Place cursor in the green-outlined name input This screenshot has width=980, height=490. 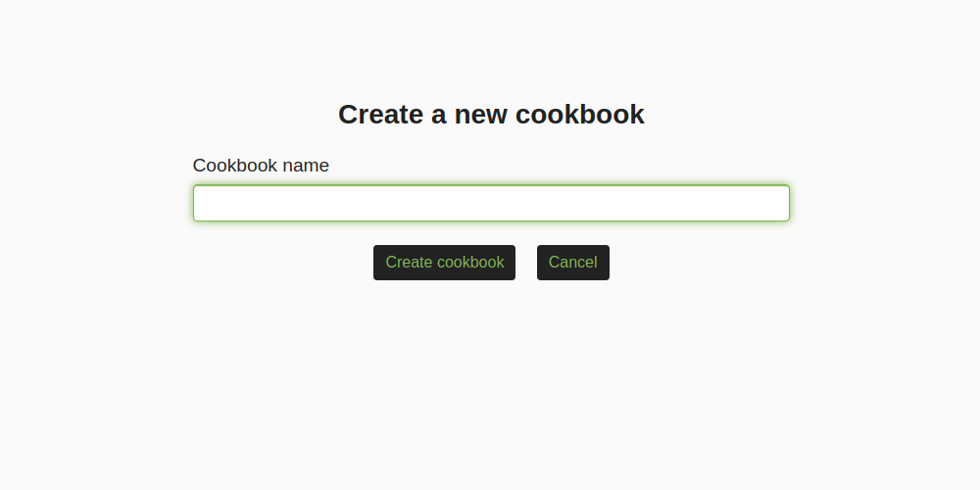491,203
